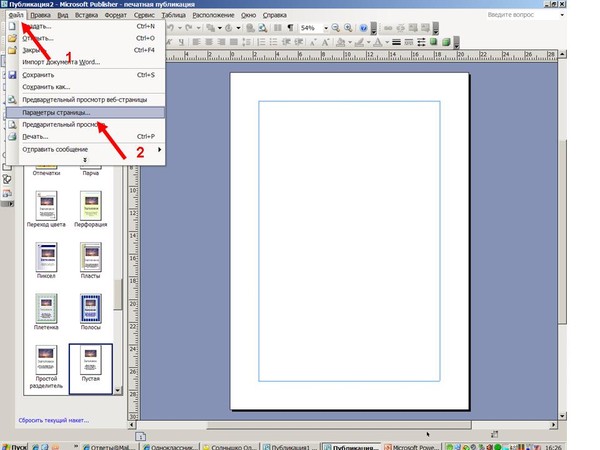Click the 3-D Style green icon

(446, 42)
